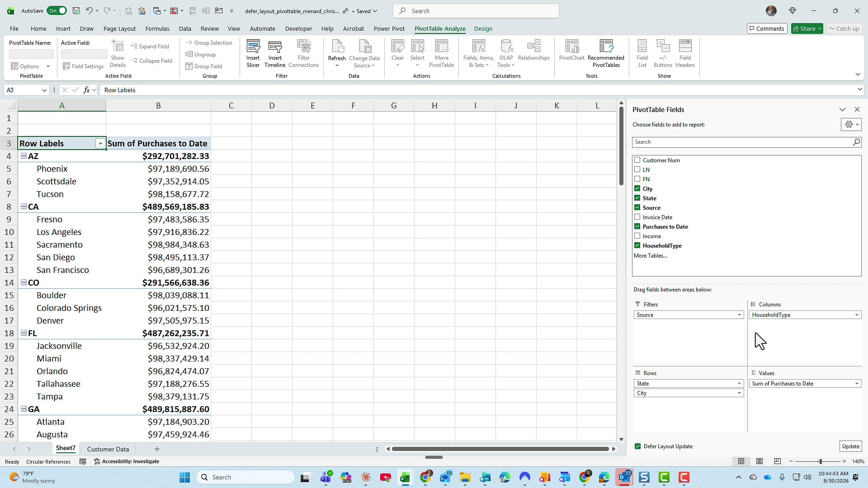Click Move PivotTable icon
This screenshot has width=868, height=488.
pos(441,53)
